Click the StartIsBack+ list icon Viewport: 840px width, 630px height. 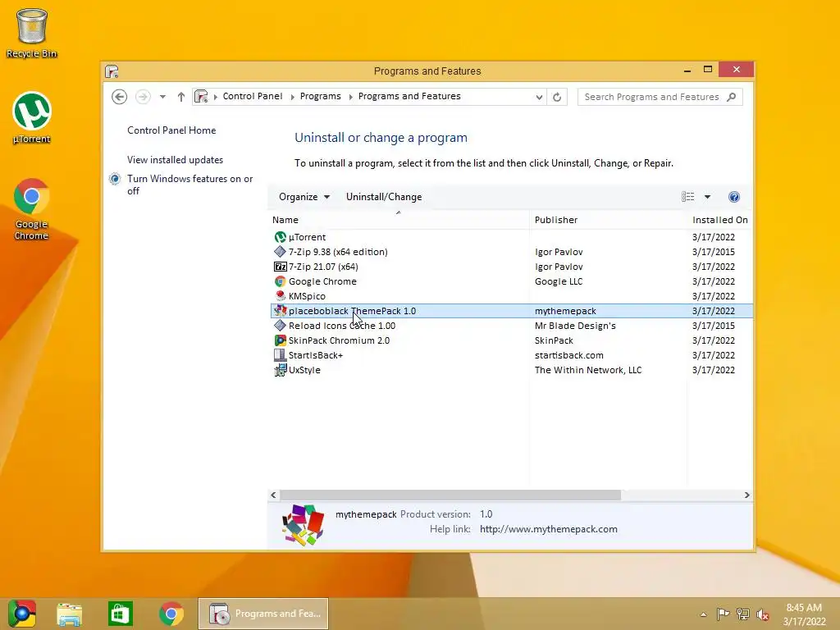(281, 355)
